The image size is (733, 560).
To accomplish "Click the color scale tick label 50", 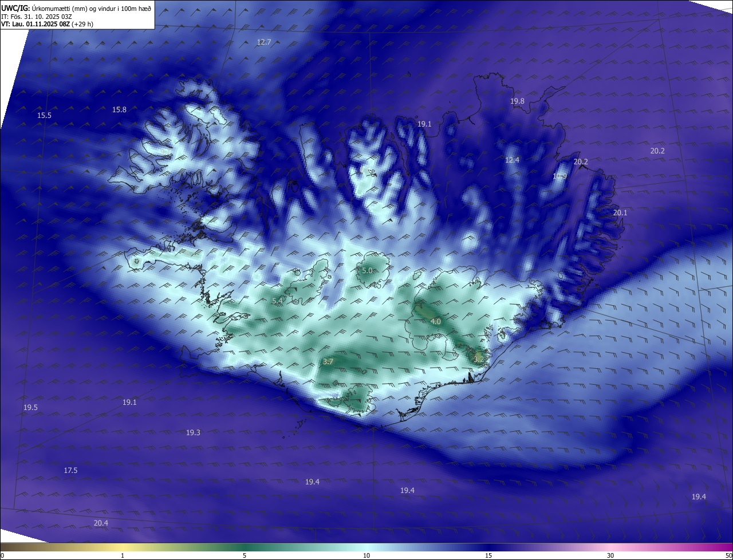I will tap(728, 555).
